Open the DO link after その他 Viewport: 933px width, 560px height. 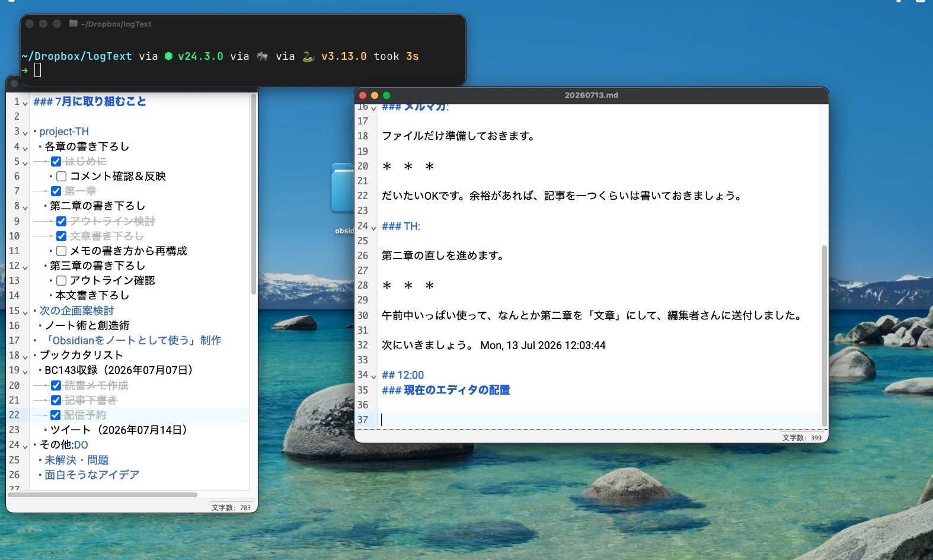click(81, 444)
